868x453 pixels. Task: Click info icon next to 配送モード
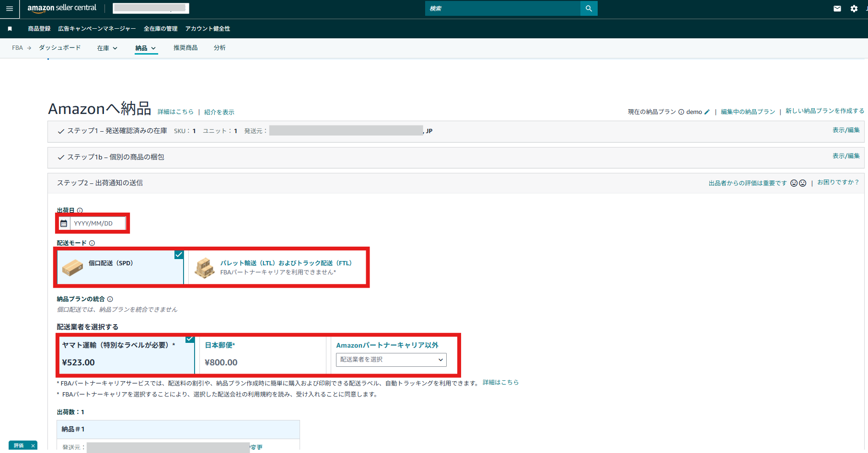92,243
